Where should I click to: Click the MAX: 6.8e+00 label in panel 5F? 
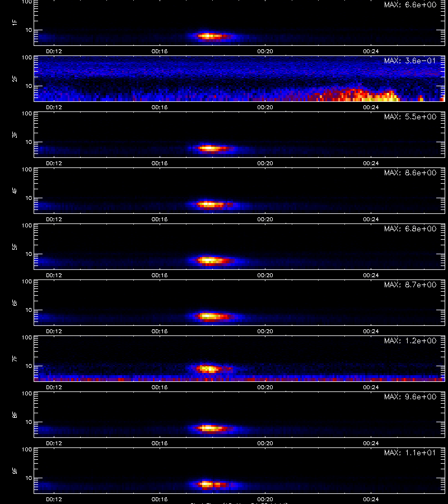pyautogui.click(x=410, y=228)
